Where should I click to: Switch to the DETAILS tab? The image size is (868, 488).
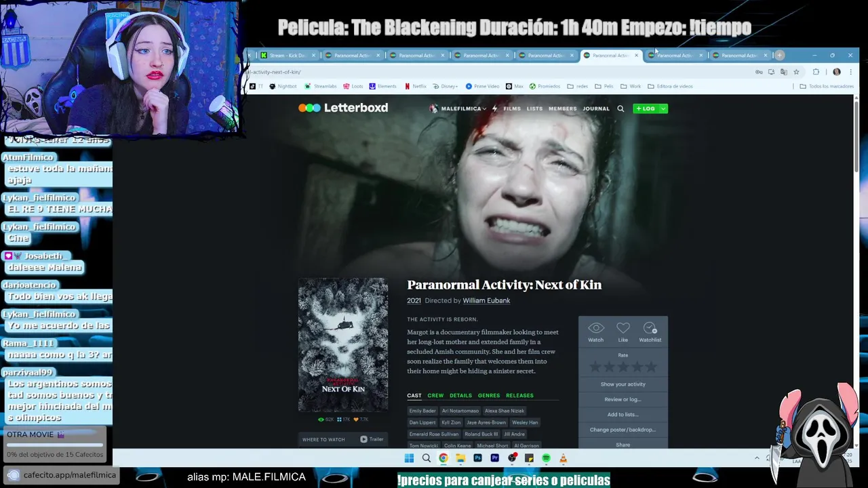click(460, 395)
